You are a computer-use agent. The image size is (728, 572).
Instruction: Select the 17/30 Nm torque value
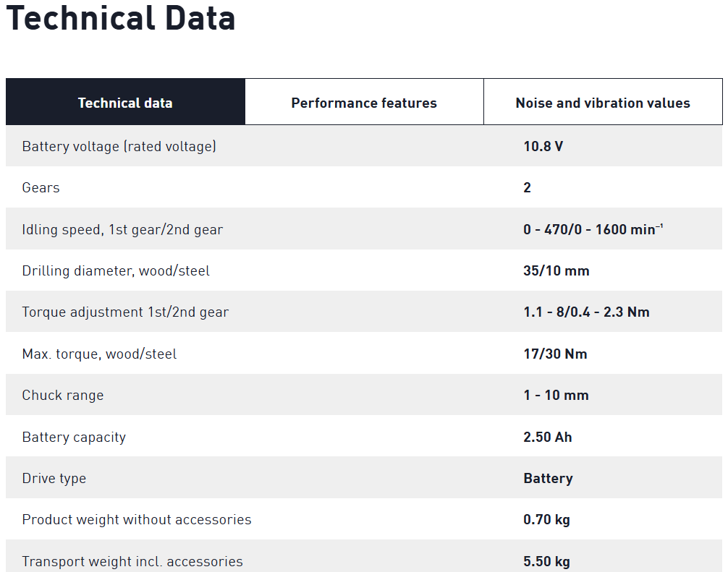click(x=555, y=354)
